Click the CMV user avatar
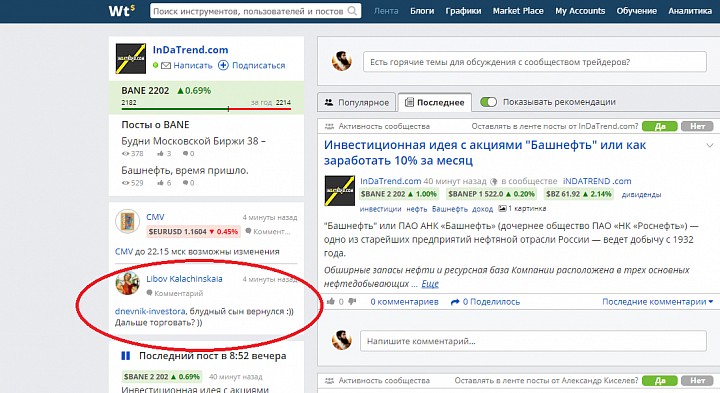Image resolution: width=720 pixels, height=393 pixels. pyautogui.click(x=127, y=222)
